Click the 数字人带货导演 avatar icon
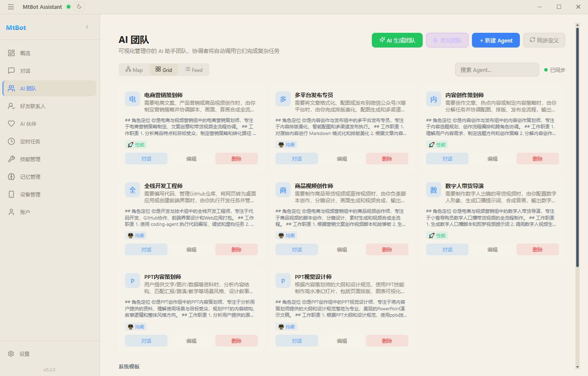This screenshot has height=376, width=588. [x=434, y=190]
